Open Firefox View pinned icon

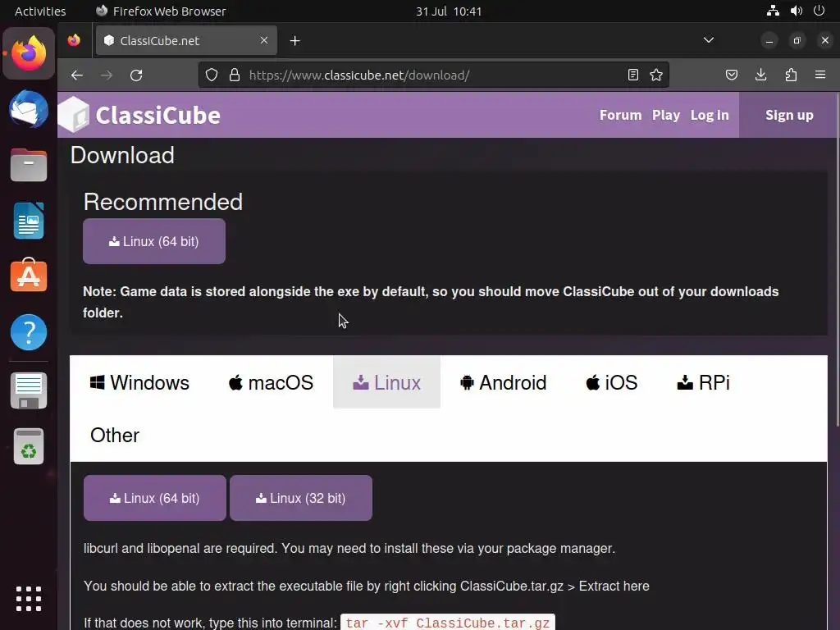[x=74, y=40]
